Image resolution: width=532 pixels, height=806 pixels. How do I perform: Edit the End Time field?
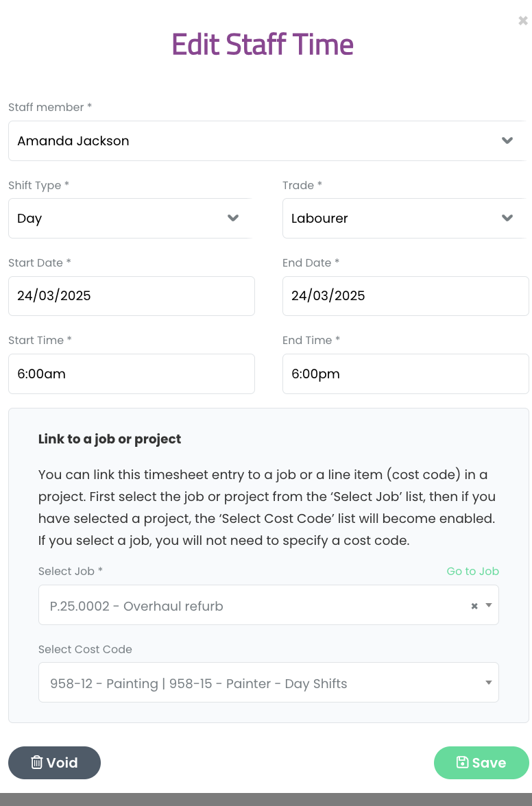point(405,374)
